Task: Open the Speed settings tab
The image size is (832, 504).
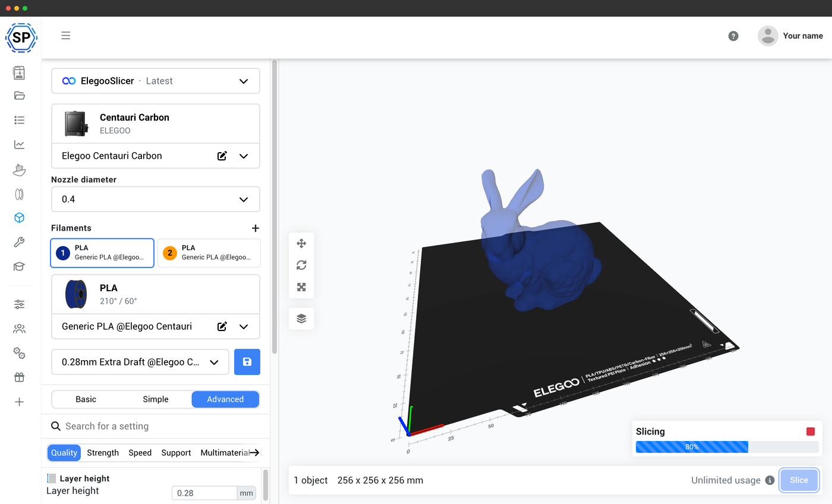Action: (140, 453)
